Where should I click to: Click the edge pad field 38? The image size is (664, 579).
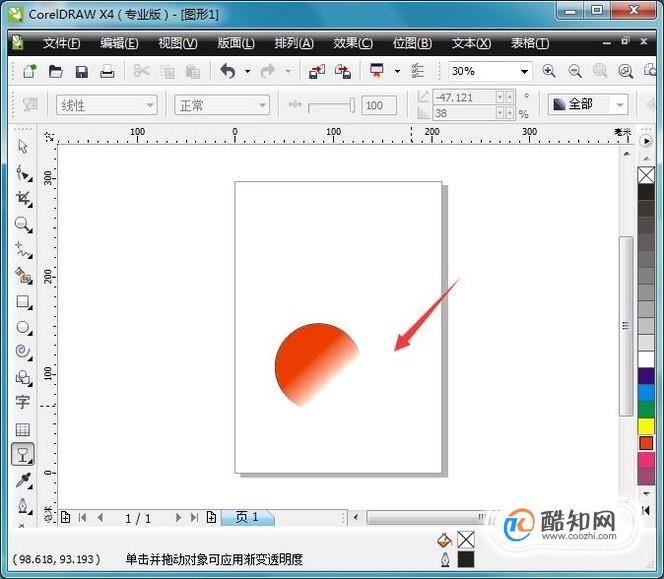(465, 113)
